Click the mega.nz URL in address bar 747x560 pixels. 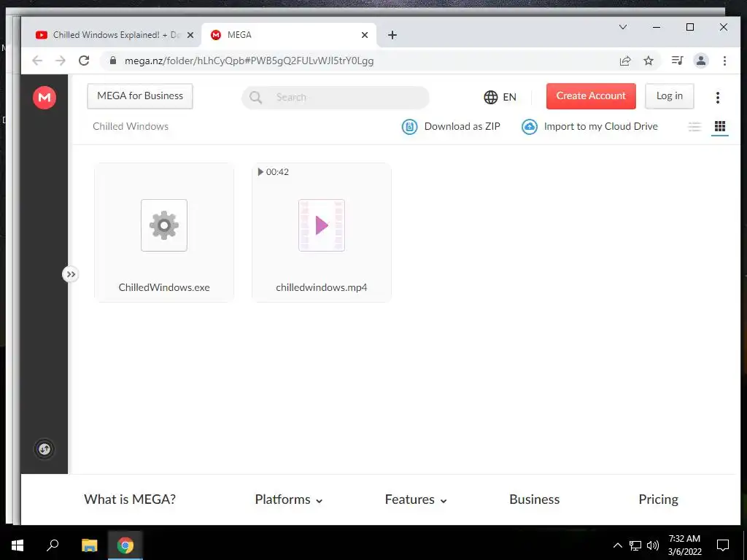[x=249, y=61]
